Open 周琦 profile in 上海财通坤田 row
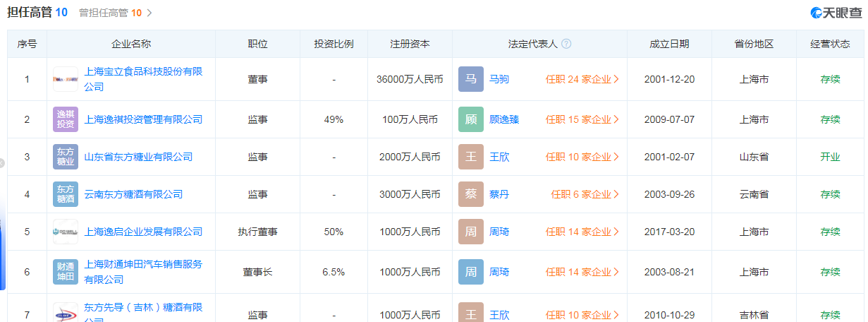 click(499, 272)
